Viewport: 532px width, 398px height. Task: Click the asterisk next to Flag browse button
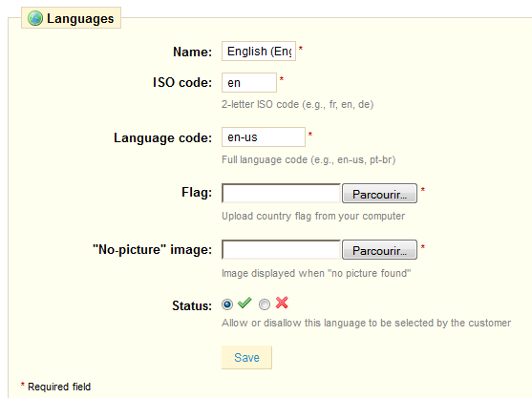tap(423, 190)
